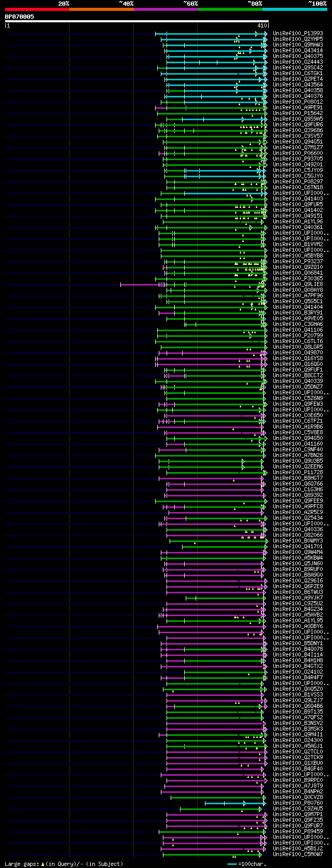The height and width of the screenshot is (868, 332).
Task: Open the UniRef100_B5DNY1 entry
Action: tap(298, 644)
